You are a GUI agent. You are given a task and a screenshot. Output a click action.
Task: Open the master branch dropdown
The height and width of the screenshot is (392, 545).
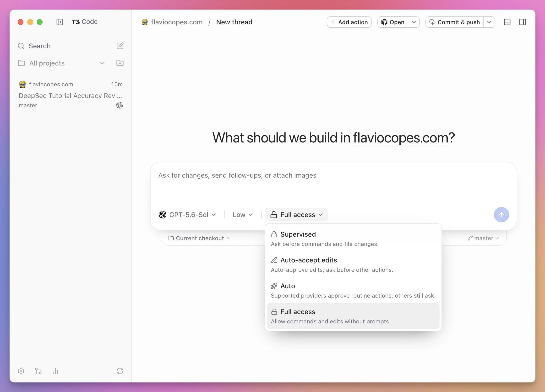(x=484, y=238)
